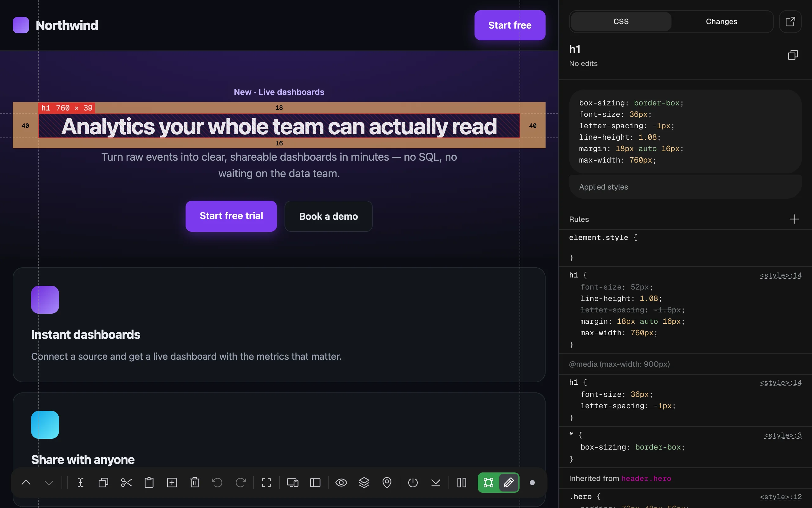The image size is (812, 508).
Task: Click the Share with anyone heading
Action: [x=83, y=460]
